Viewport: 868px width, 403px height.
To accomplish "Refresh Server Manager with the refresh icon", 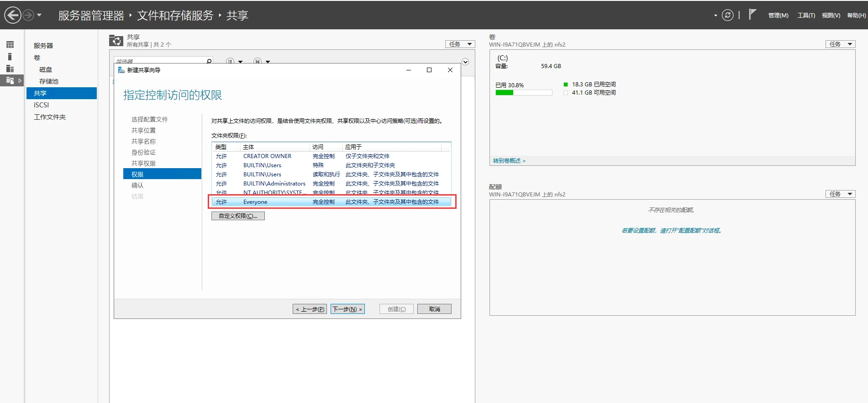I will coord(727,15).
